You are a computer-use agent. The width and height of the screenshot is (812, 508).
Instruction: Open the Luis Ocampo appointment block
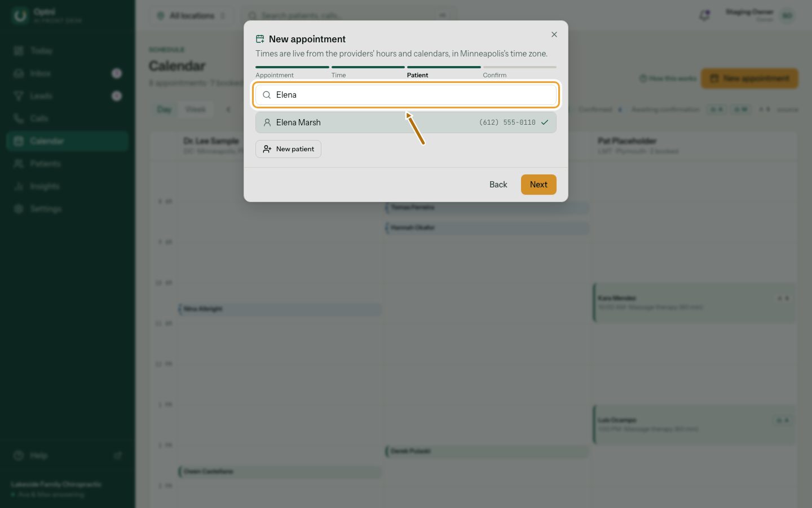click(x=694, y=424)
